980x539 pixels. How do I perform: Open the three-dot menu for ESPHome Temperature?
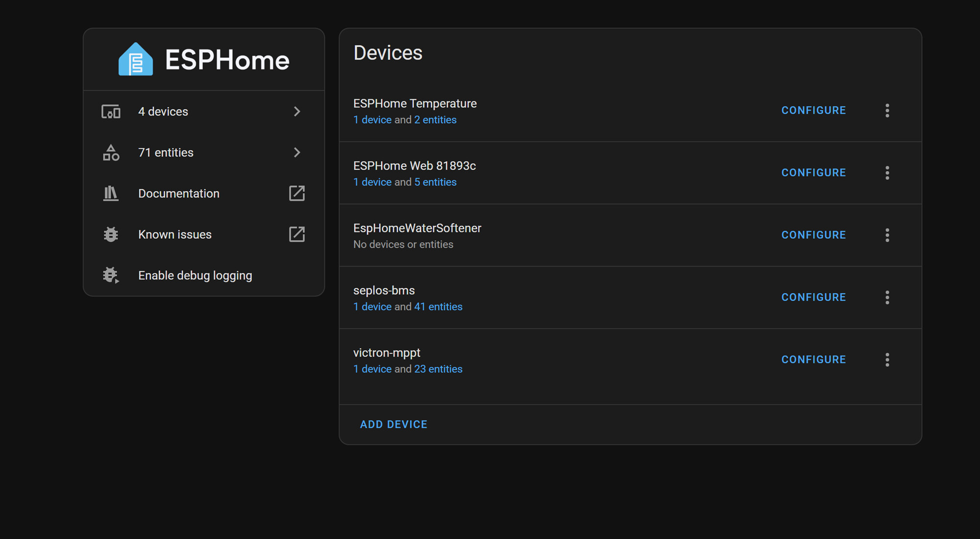point(887,110)
